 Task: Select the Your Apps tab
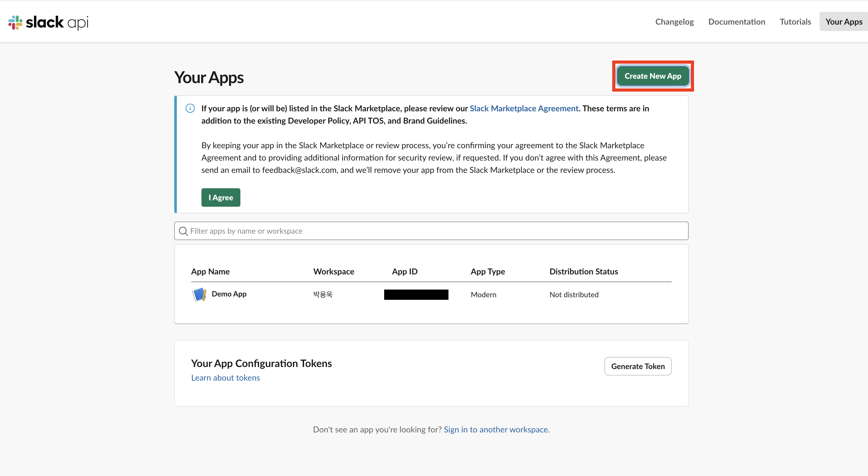coord(844,22)
